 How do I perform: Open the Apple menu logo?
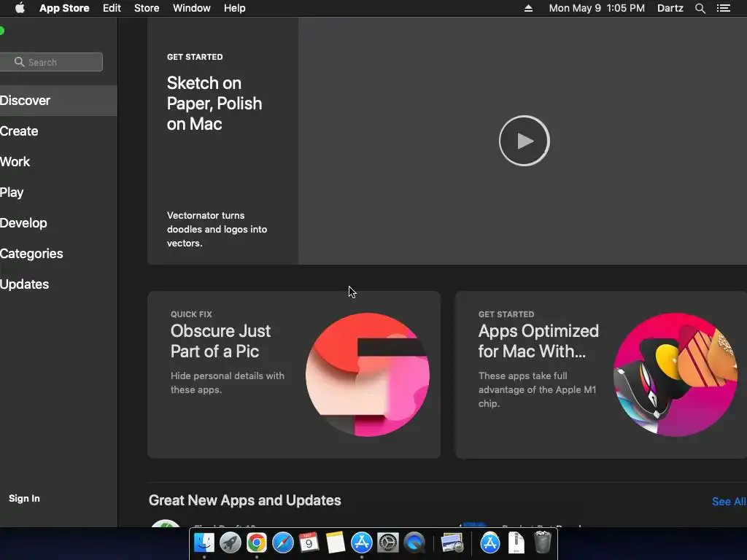20,8
